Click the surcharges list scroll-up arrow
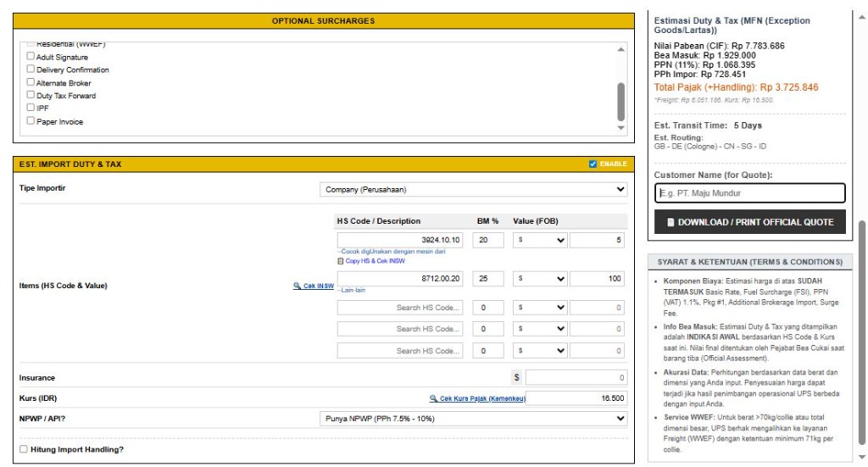Image resolution: width=868 pixels, height=467 pixels. click(x=620, y=50)
